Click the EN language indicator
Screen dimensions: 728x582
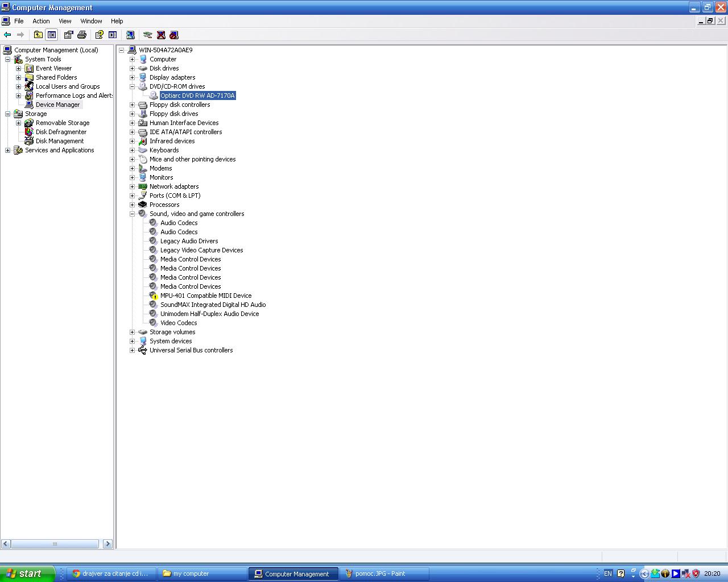click(x=608, y=573)
